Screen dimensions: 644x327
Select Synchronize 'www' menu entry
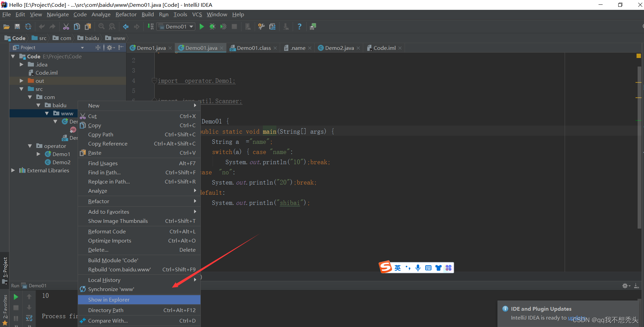139,289
